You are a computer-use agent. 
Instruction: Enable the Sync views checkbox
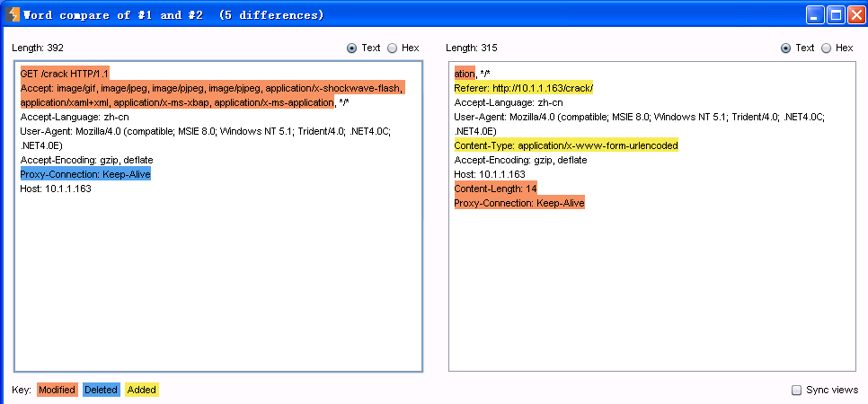coord(797,391)
